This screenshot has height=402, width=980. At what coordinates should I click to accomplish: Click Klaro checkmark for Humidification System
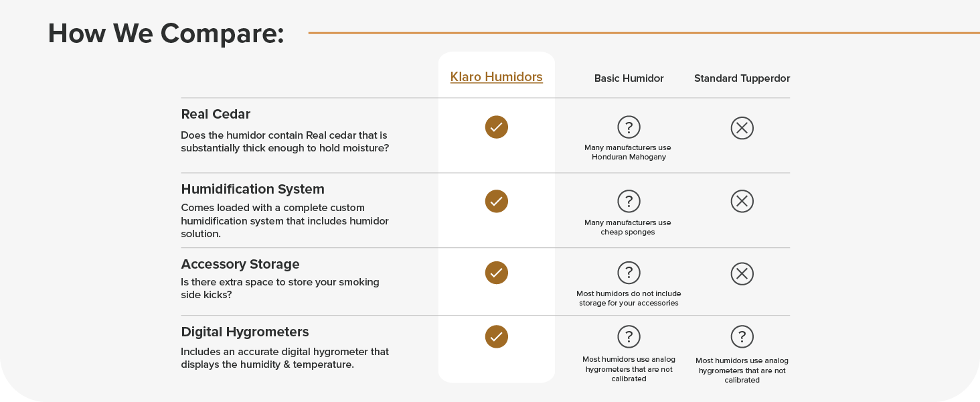click(496, 201)
